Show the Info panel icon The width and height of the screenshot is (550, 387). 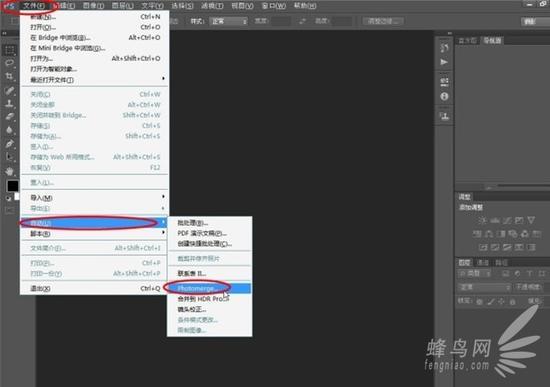[444, 96]
